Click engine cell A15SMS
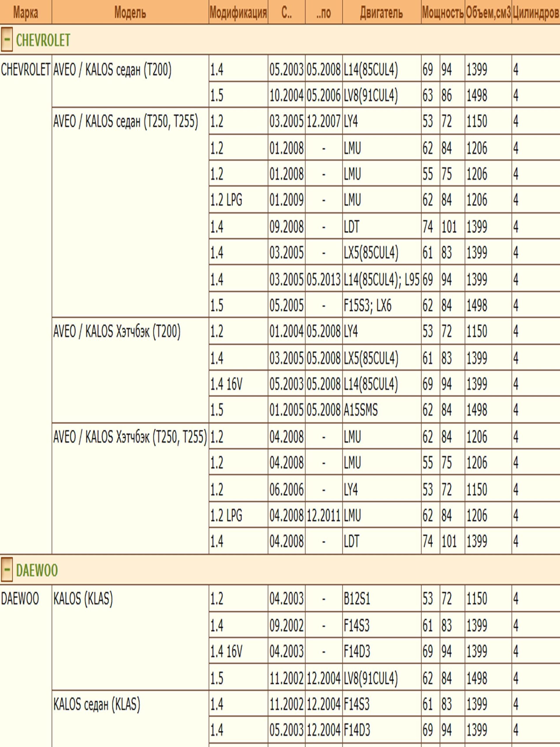Screen dimensions: 560x747 click(360, 410)
